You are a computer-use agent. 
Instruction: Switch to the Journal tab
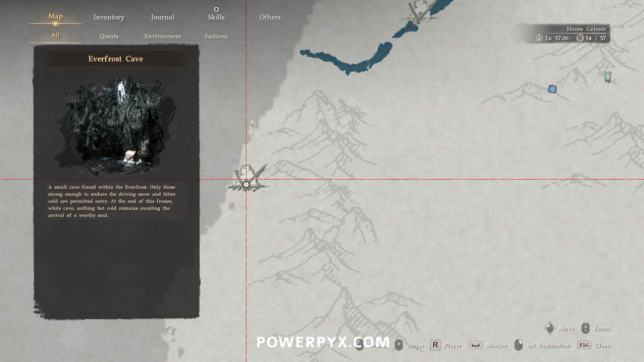(163, 17)
